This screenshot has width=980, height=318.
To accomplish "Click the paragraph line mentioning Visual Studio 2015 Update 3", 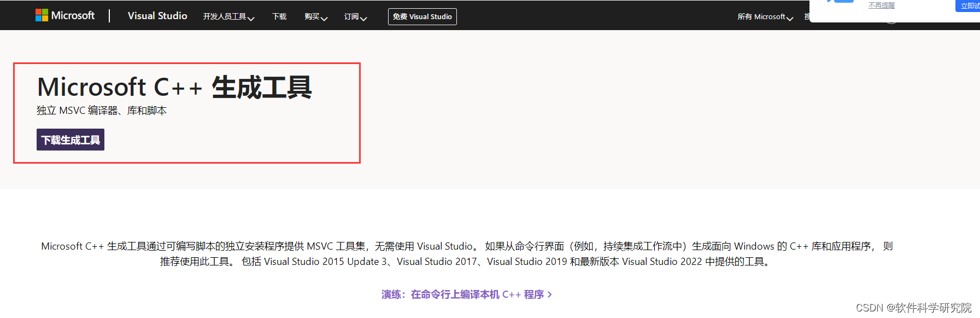I will coord(466,262).
